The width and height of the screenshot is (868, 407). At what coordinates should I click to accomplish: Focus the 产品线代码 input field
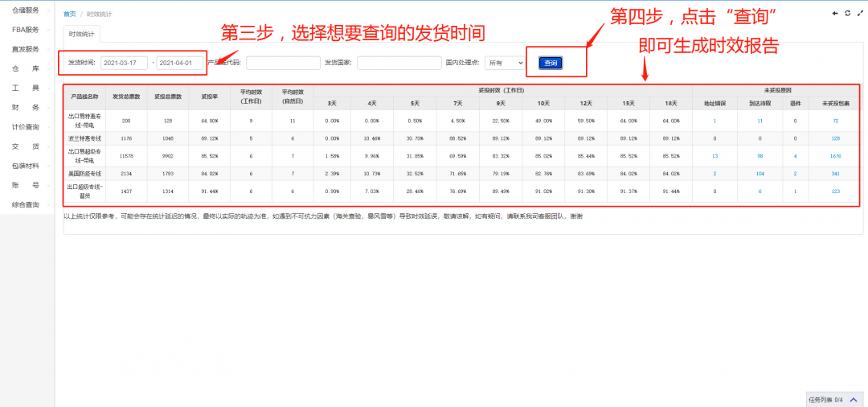[x=283, y=63]
